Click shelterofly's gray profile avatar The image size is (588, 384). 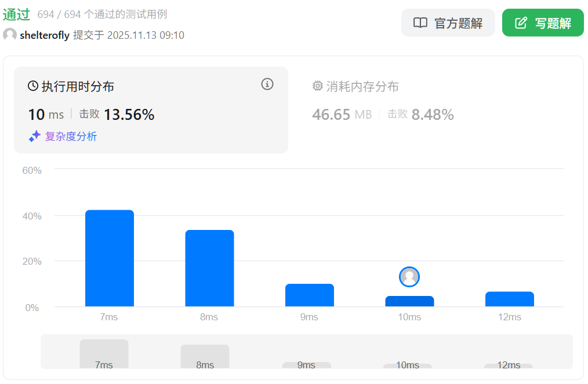click(x=10, y=35)
